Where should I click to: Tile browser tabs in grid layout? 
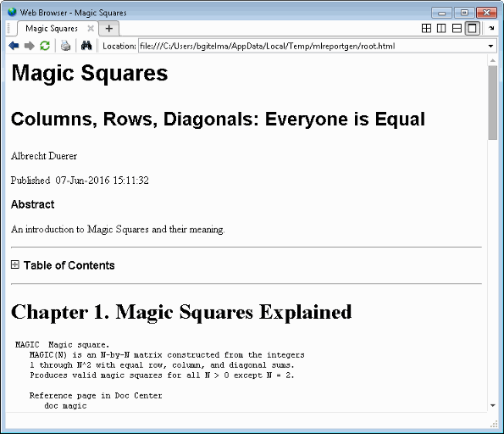[426, 29]
